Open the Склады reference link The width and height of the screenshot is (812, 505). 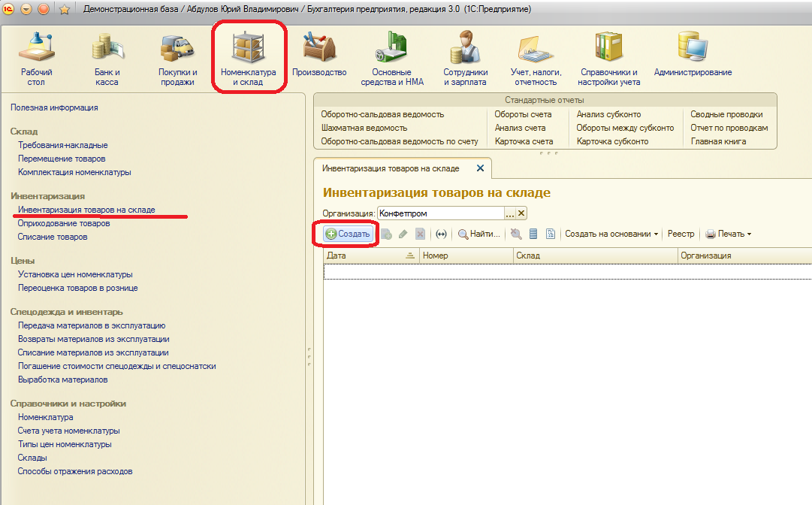click(x=32, y=458)
